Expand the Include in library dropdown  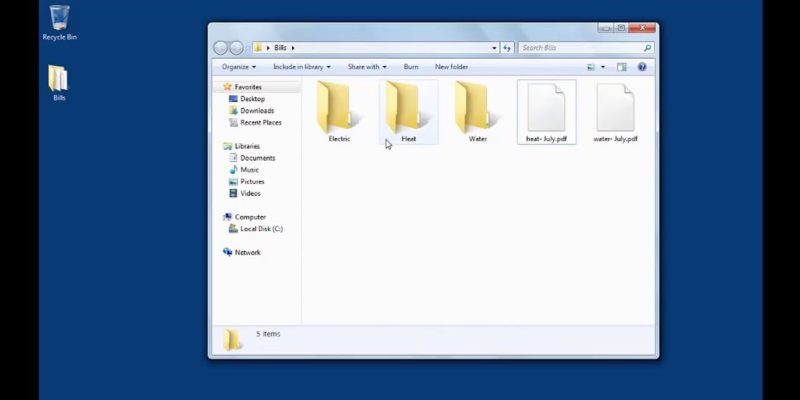(301, 67)
